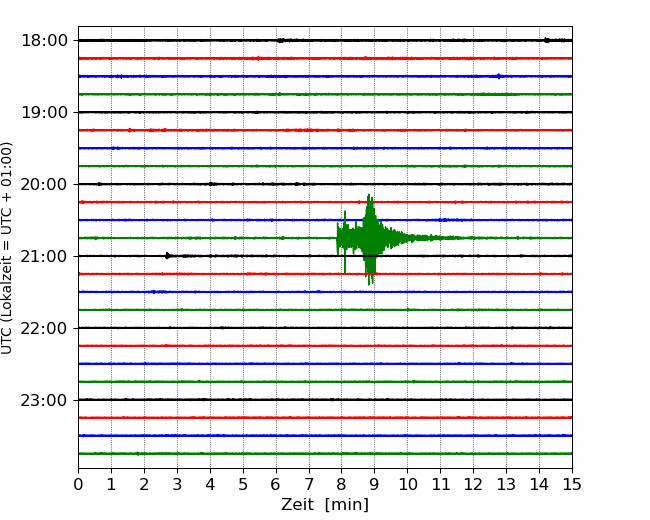The image size is (650, 520).
Task: Click the black spike near minute 2.7 on 21:00 trace
Action: tap(167, 255)
